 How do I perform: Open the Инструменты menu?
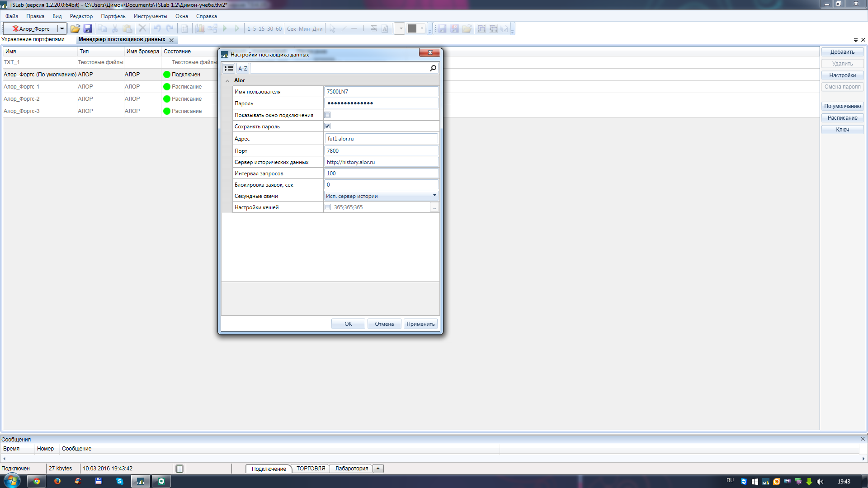tap(150, 16)
